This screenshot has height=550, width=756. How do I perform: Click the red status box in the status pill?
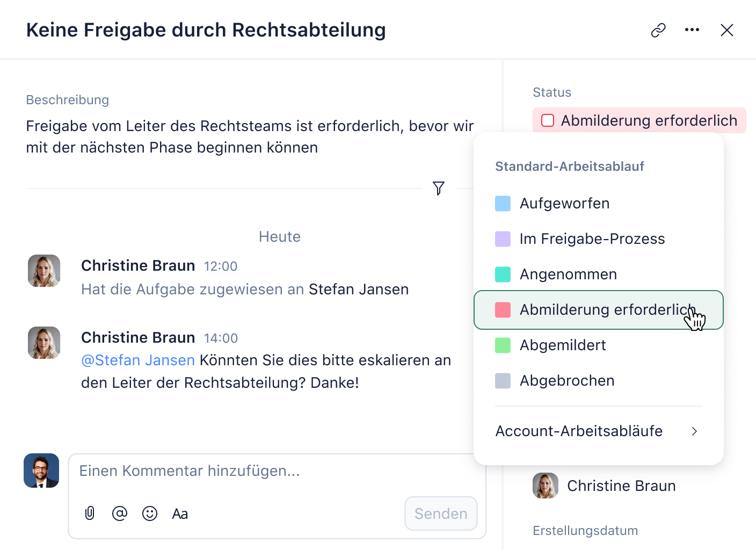(x=548, y=120)
